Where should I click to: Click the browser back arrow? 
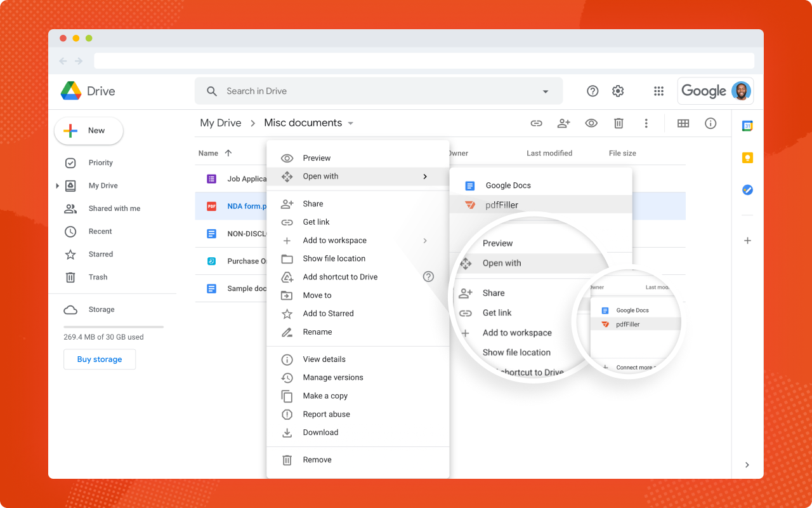point(63,61)
